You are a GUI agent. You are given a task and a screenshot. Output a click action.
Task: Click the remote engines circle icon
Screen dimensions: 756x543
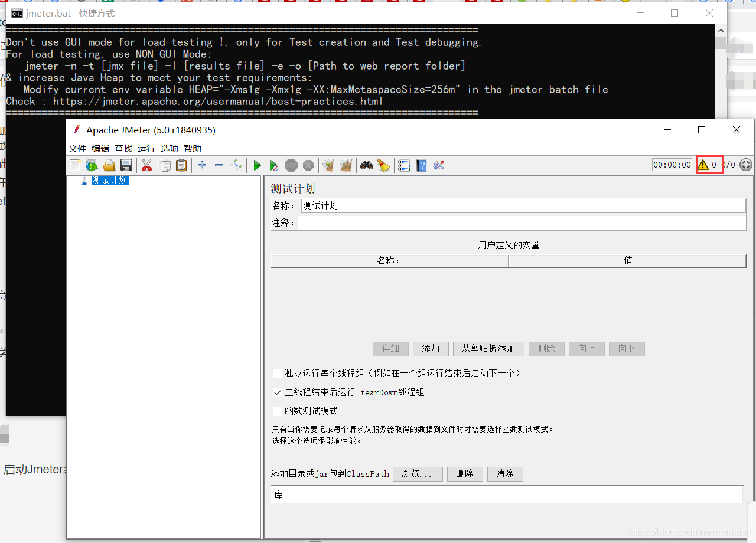(x=746, y=165)
